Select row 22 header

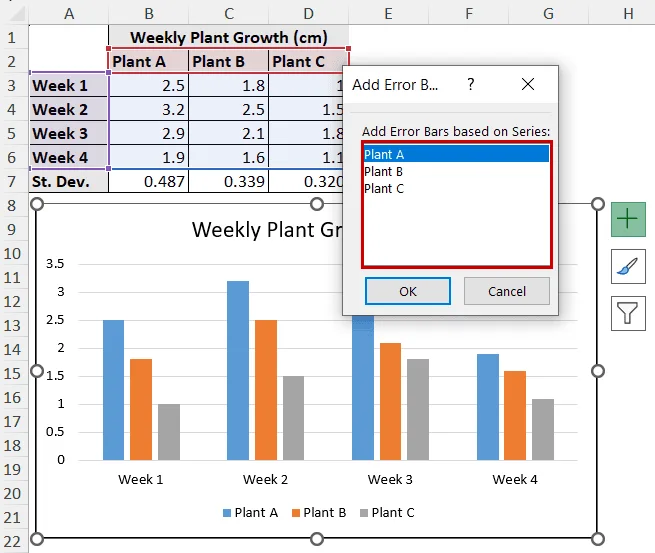pos(13,542)
